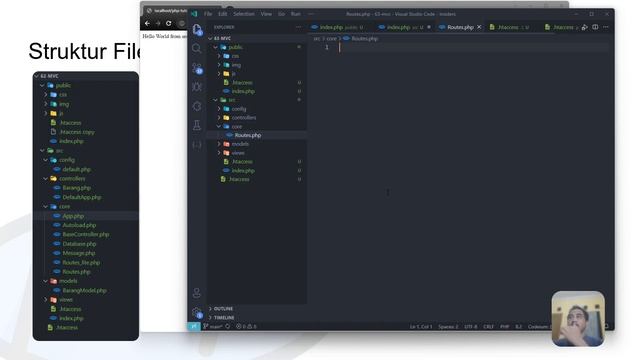Open the View menu
Viewport: 640px width, 360px height.
point(266,14)
